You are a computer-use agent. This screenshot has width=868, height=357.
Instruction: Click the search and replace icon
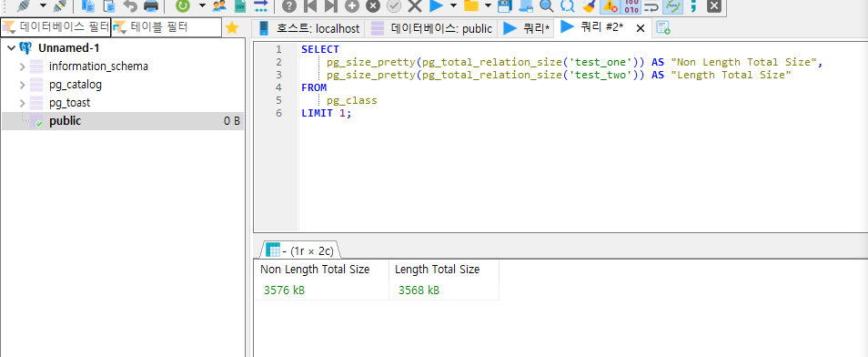pyautogui.click(x=568, y=6)
